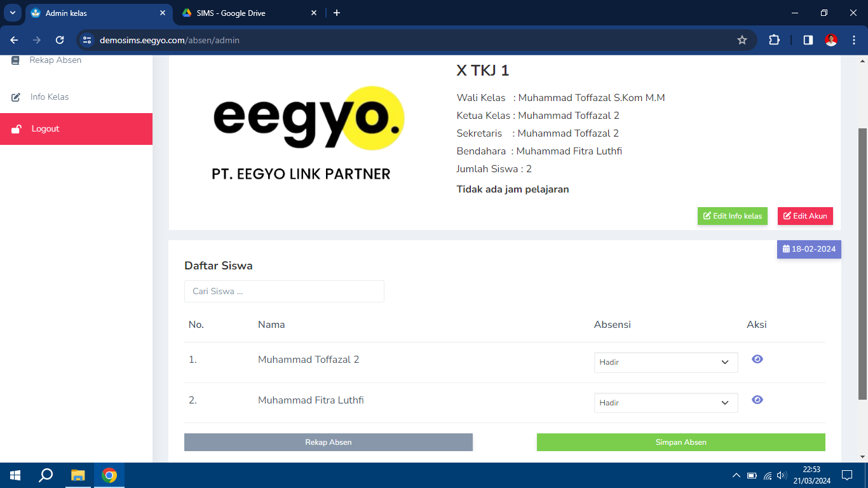Expand the Chrome tab search chevron
The image size is (868, 488).
coord(12,13)
